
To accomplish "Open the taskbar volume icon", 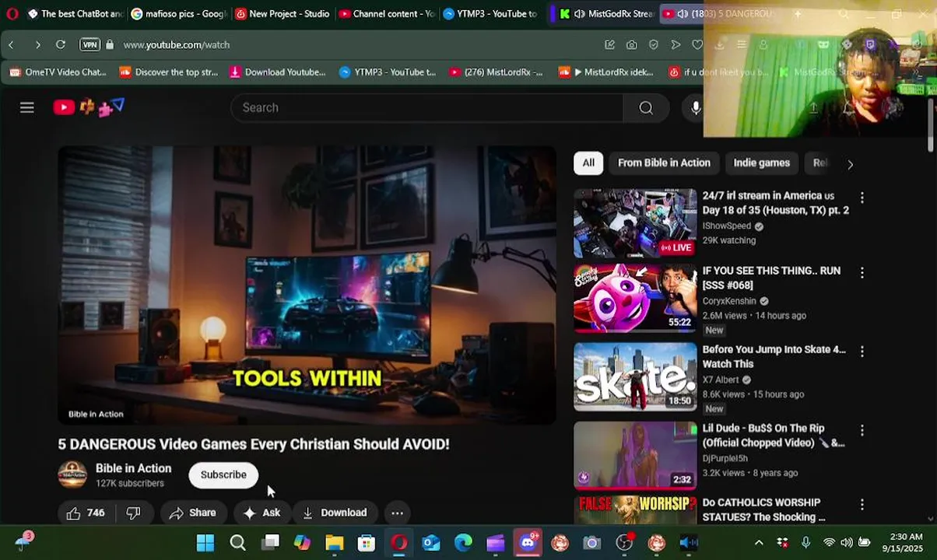I will point(846,543).
